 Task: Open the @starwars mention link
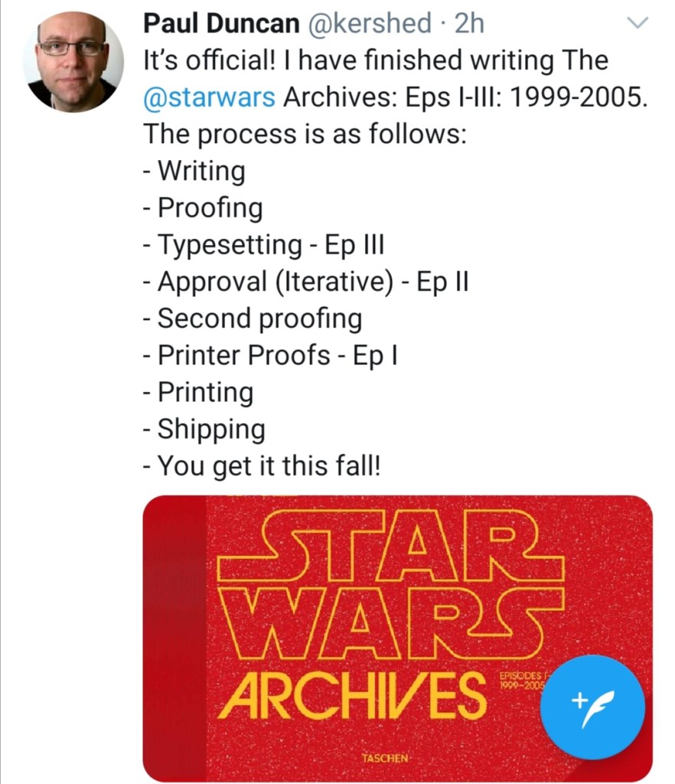(x=209, y=96)
